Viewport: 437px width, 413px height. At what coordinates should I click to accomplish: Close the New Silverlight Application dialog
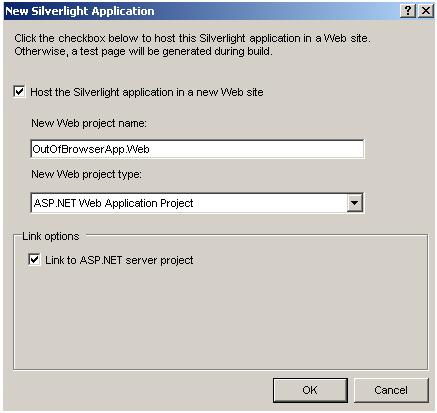(x=426, y=11)
